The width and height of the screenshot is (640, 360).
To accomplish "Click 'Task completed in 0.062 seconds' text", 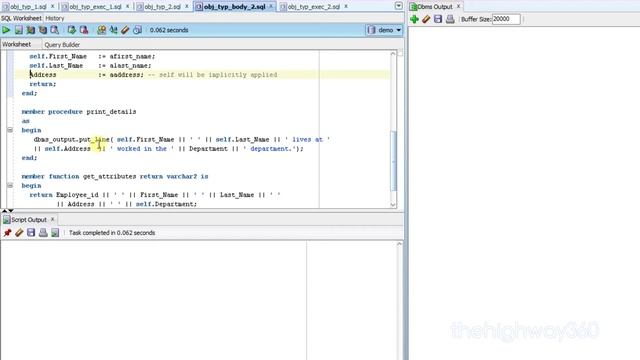I will 112,233.
